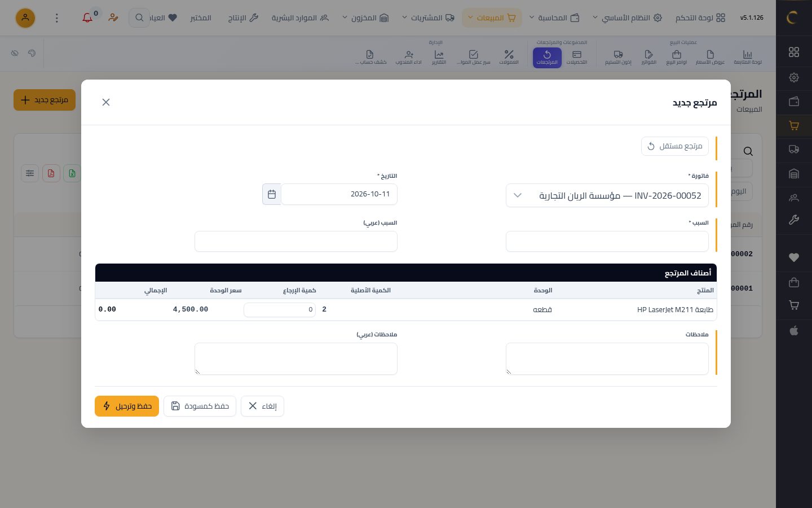The image size is (812, 508).
Task: Open the المحاسبة menu
Action: (554, 17)
